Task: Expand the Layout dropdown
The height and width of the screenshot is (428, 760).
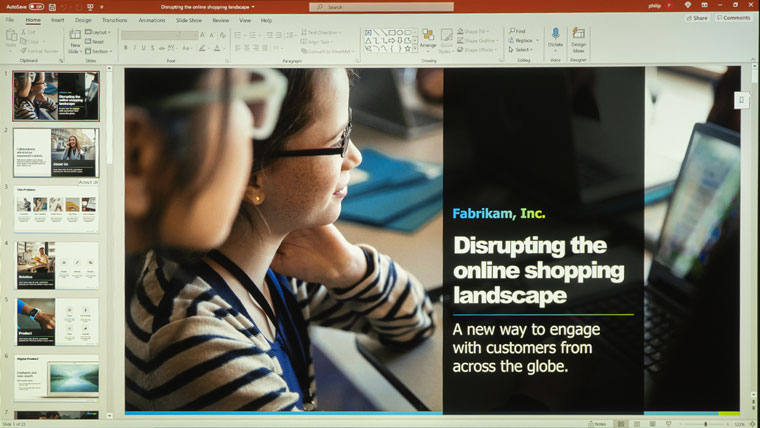Action: point(98,32)
